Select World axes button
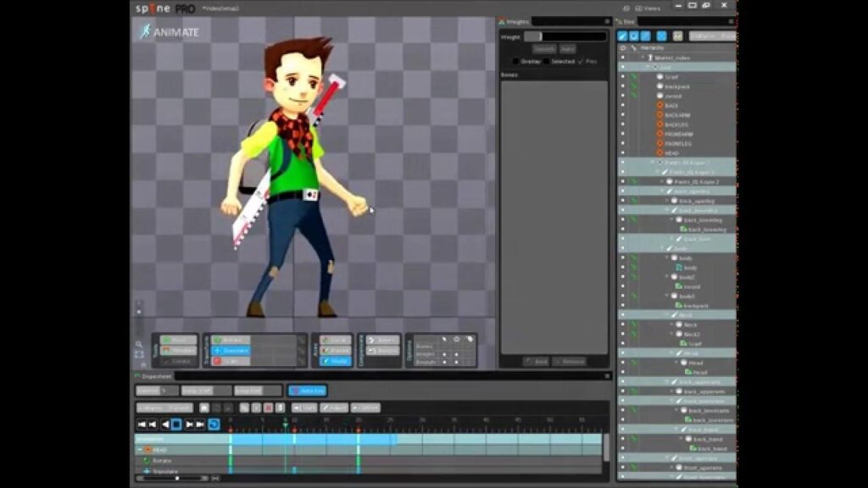Image resolution: width=868 pixels, height=488 pixels. [x=337, y=361]
